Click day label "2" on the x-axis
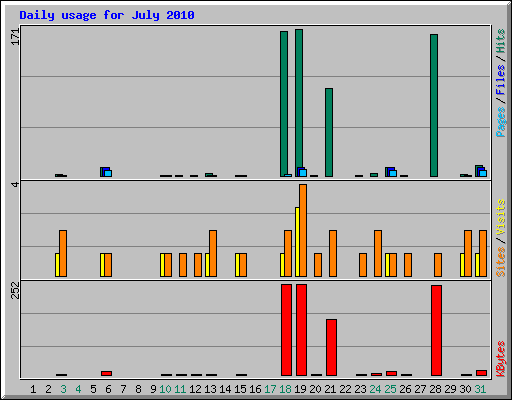The width and height of the screenshot is (512, 400). click(48, 389)
